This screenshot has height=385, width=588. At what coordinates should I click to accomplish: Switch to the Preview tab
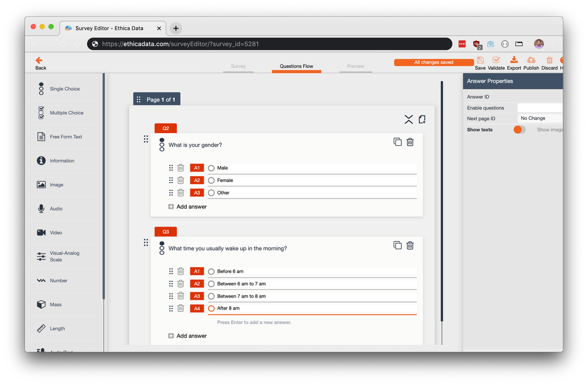(356, 67)
